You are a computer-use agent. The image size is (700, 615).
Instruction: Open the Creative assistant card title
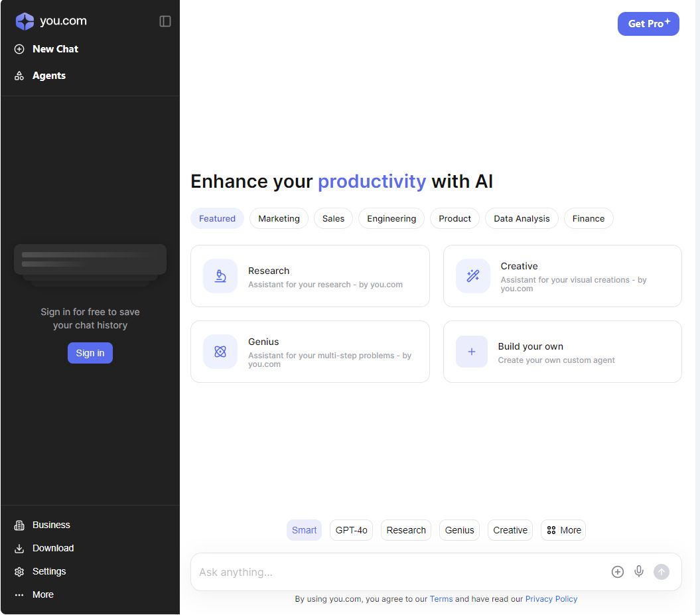[520, 266]
